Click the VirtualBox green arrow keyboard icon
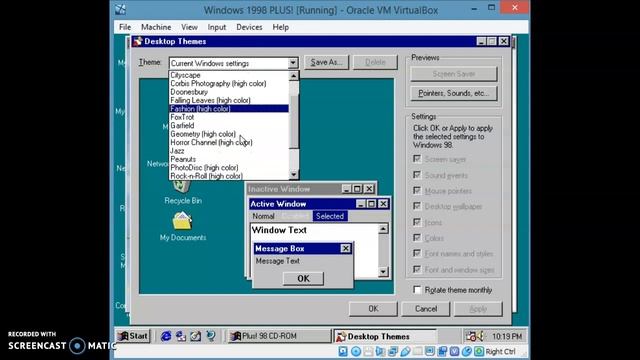Viewport: 640px width, 360px height. pyautogui.click(x=479, y=351)
